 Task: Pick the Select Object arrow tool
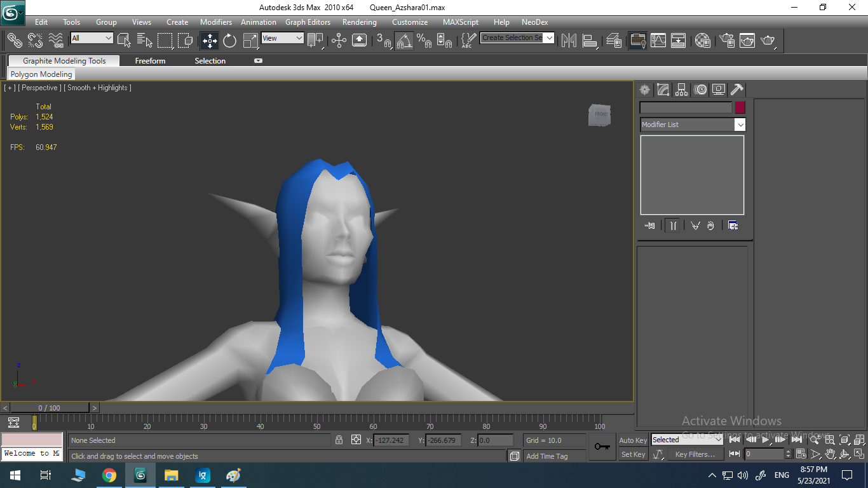(124, 40)
